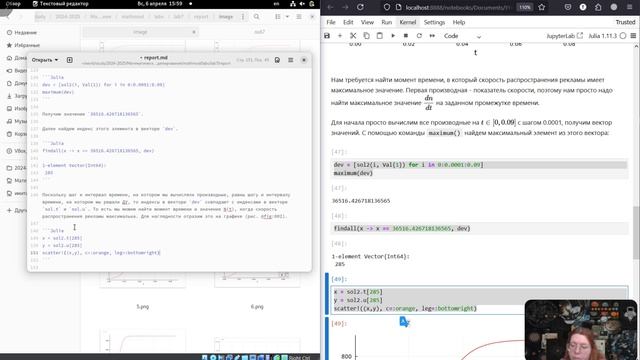Open the browser extensions icon
This screenshot has height=360, width=640.
tap(598, 7)
